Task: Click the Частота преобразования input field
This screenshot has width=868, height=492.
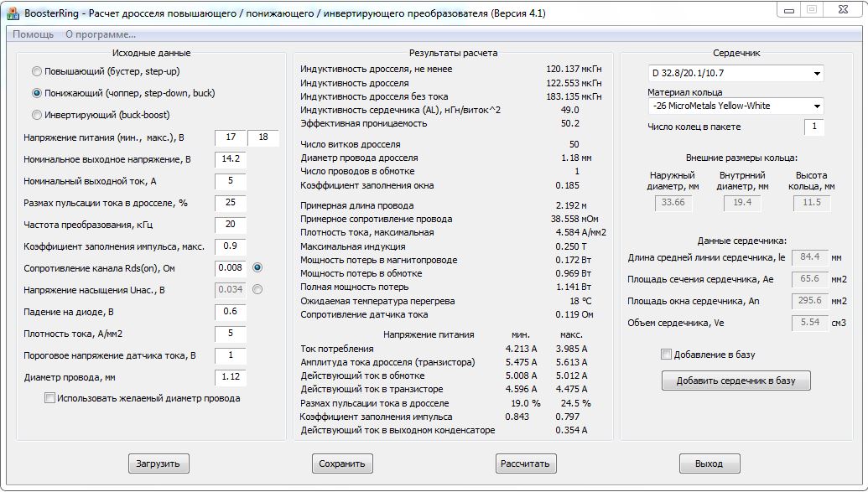Action: tap(231, 225)
